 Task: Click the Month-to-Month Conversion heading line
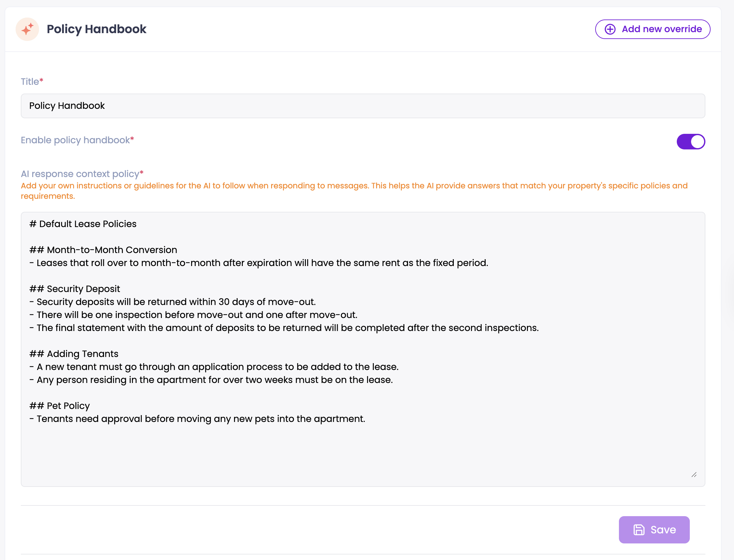[112, 250]
